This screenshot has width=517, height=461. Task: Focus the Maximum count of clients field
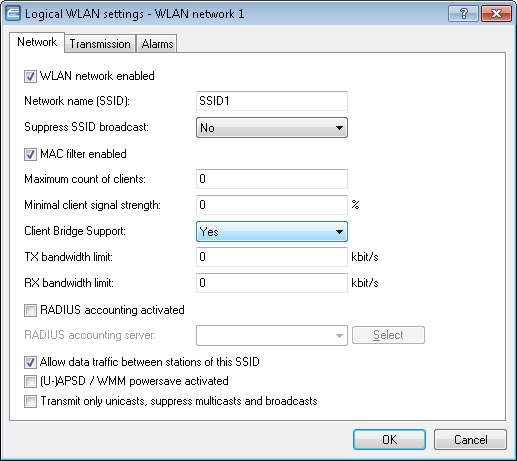[x=272, y=179]
